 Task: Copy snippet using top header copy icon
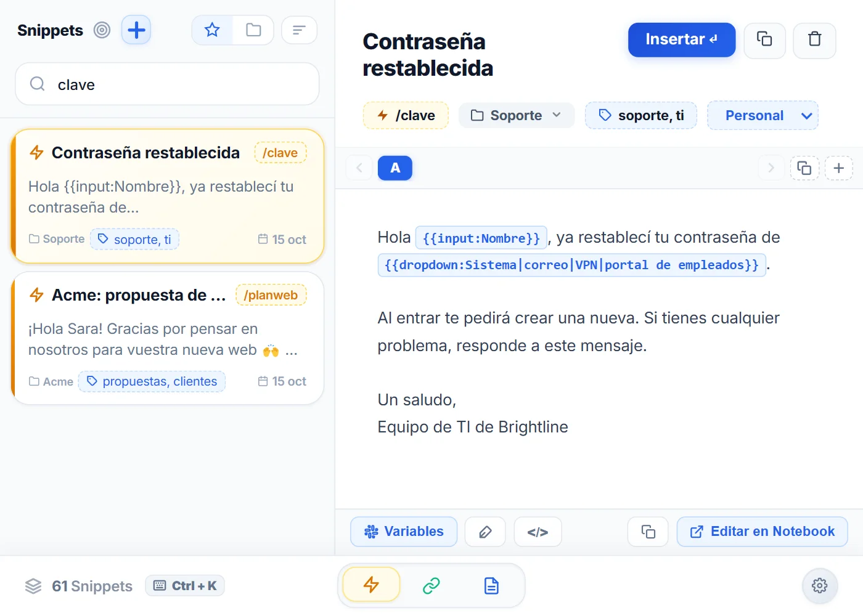[x=764, y=40]
